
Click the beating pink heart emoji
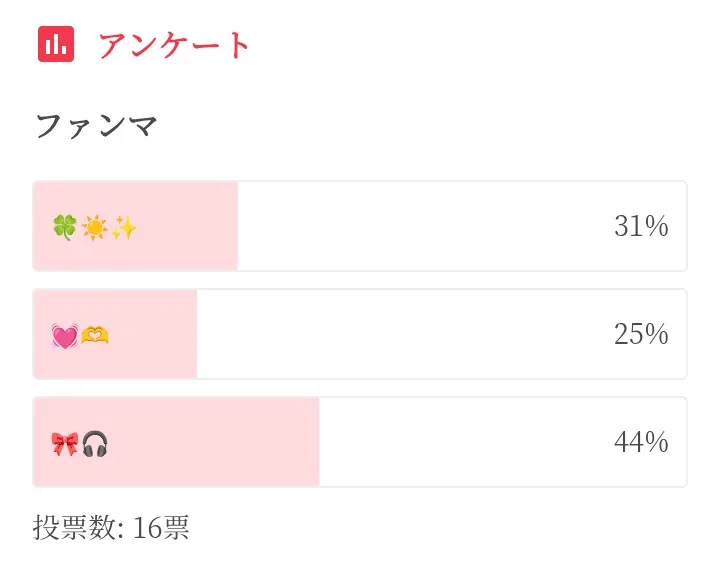coord(65,336)
